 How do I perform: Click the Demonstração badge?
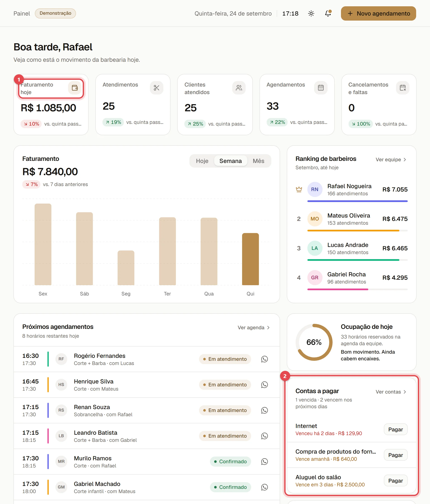coord(55,13)
